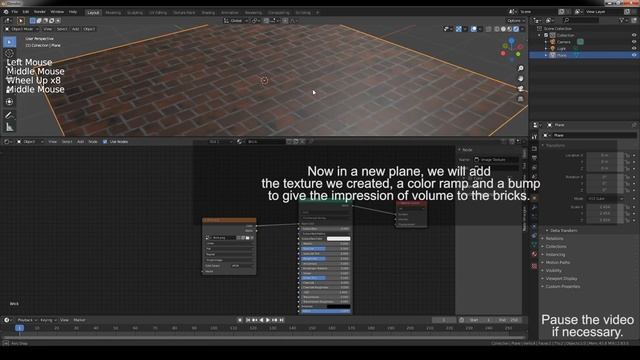Switch to the Layout workspace tab
The height and width of the screenshot is (360, 640).
point(93,13)
